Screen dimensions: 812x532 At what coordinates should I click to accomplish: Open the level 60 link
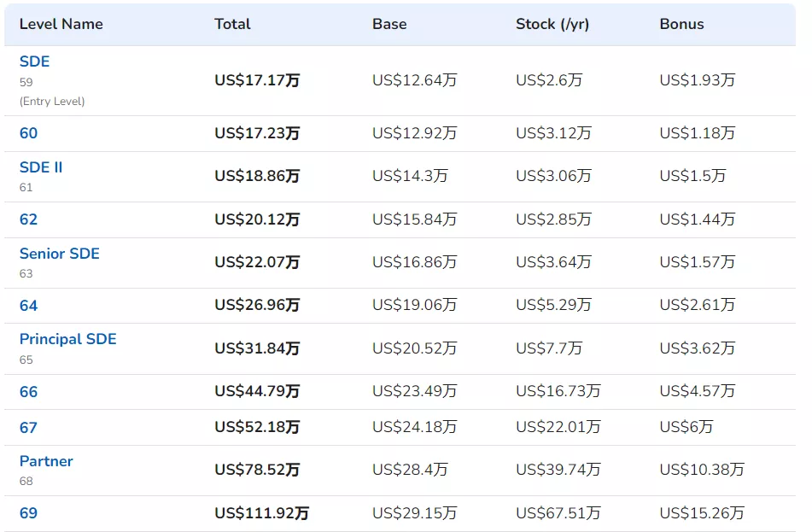(28, 133)
